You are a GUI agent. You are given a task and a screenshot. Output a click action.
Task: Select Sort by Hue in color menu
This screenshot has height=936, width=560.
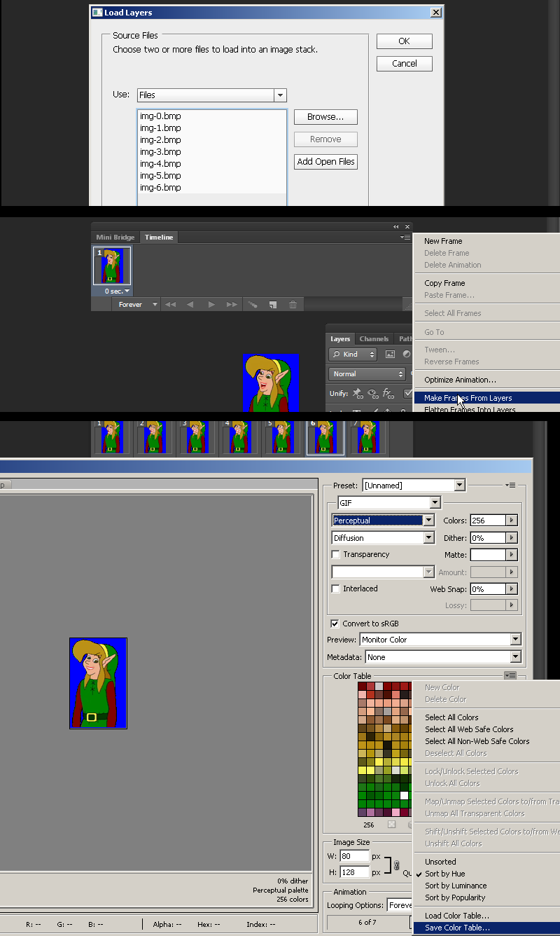click(445, 874)
